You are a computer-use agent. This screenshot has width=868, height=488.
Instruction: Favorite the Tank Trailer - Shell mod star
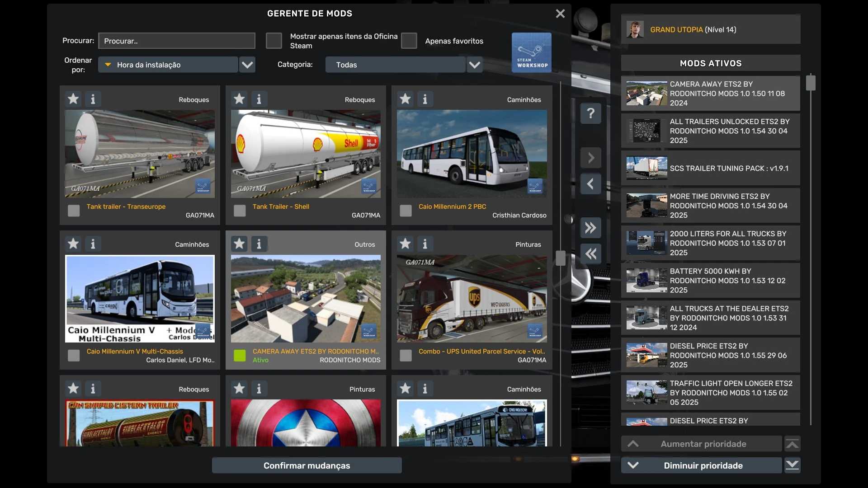pos(239,99)
